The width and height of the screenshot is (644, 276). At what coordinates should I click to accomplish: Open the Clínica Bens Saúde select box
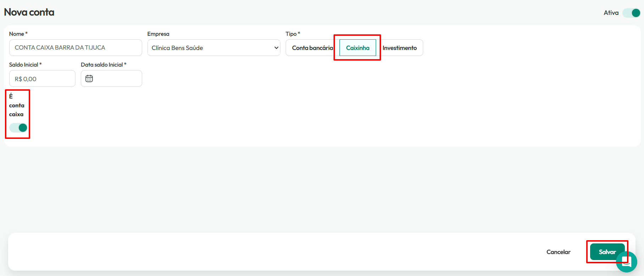tap(214, 48)
